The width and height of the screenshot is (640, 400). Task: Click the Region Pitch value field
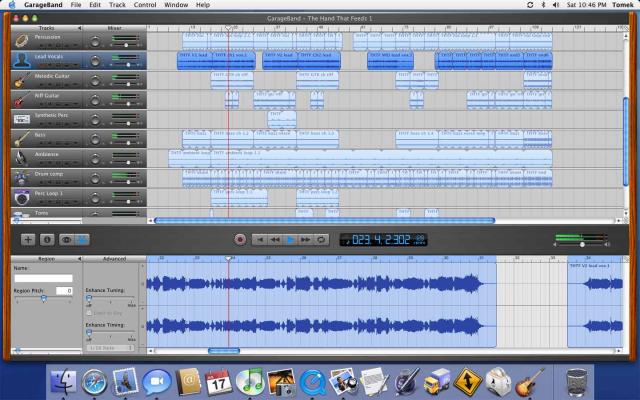click(x=64, y=291)
